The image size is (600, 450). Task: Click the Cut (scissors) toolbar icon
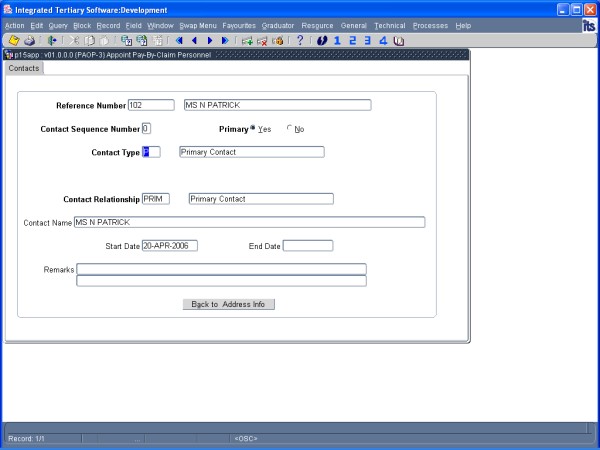click(74, 40)
